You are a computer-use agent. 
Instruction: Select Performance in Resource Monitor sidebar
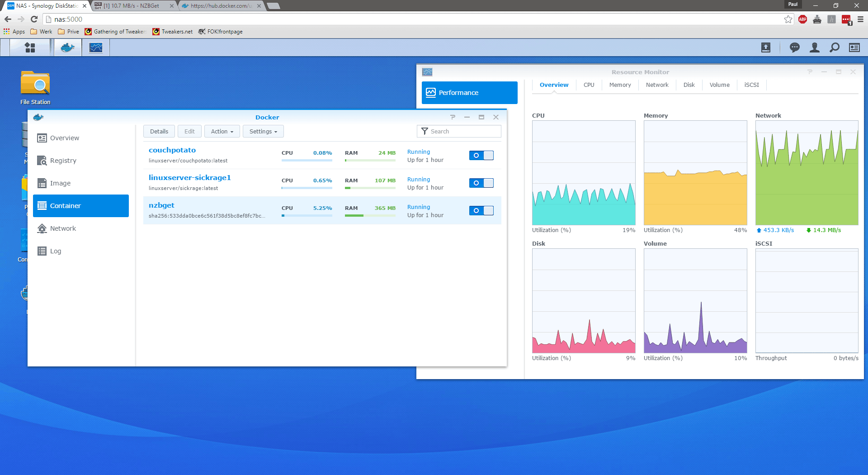tap(470, 93)
